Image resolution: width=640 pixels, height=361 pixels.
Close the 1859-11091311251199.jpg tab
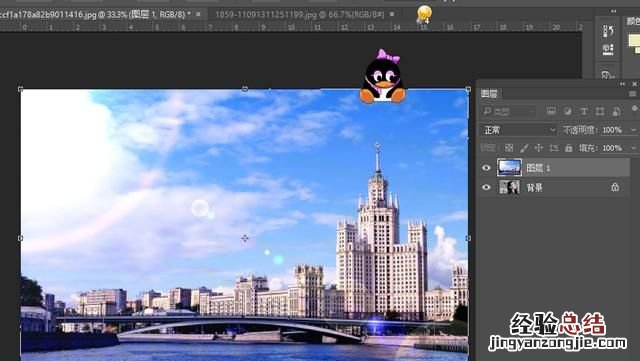point(392,14)
